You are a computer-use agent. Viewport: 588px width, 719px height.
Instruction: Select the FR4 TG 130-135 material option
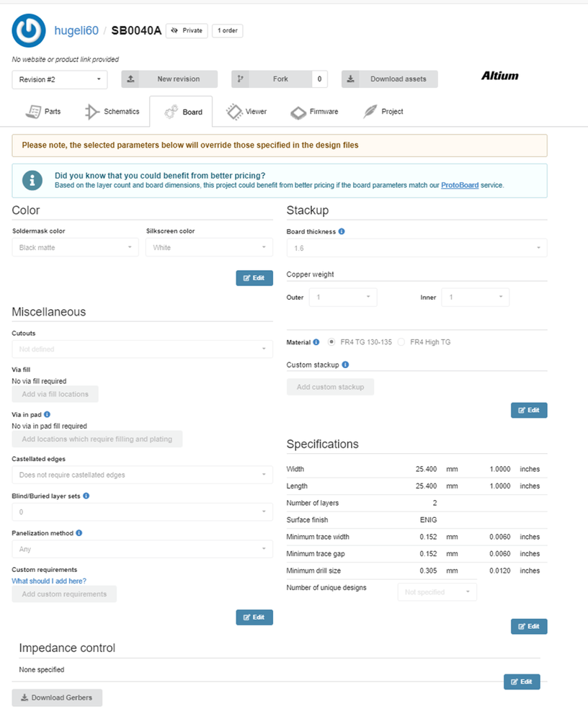[x=331, y=342]
